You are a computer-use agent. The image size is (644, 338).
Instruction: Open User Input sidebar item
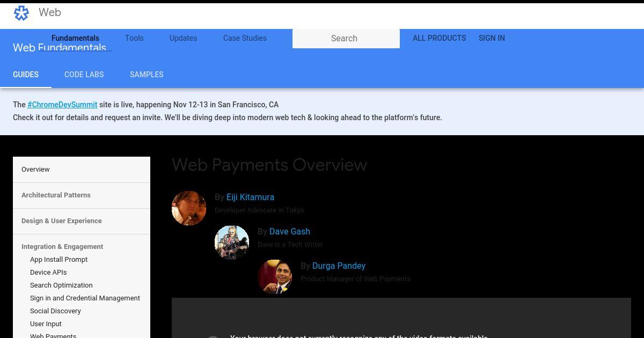click(46, 324)
